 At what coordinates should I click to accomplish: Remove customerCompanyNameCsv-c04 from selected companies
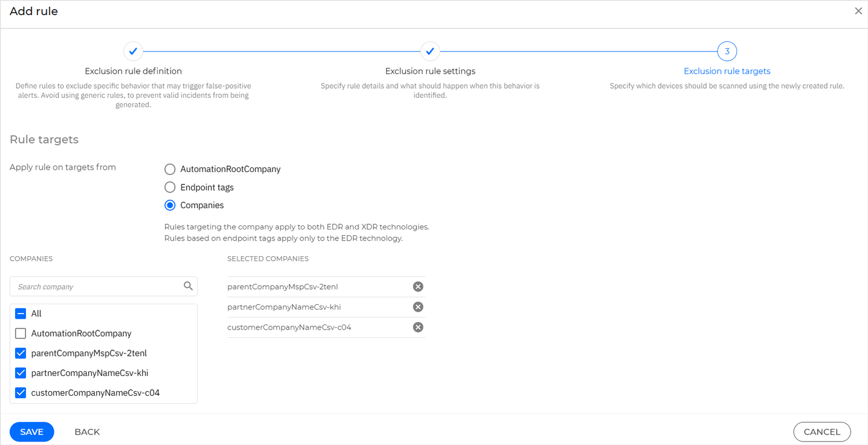tap(417, 327)
